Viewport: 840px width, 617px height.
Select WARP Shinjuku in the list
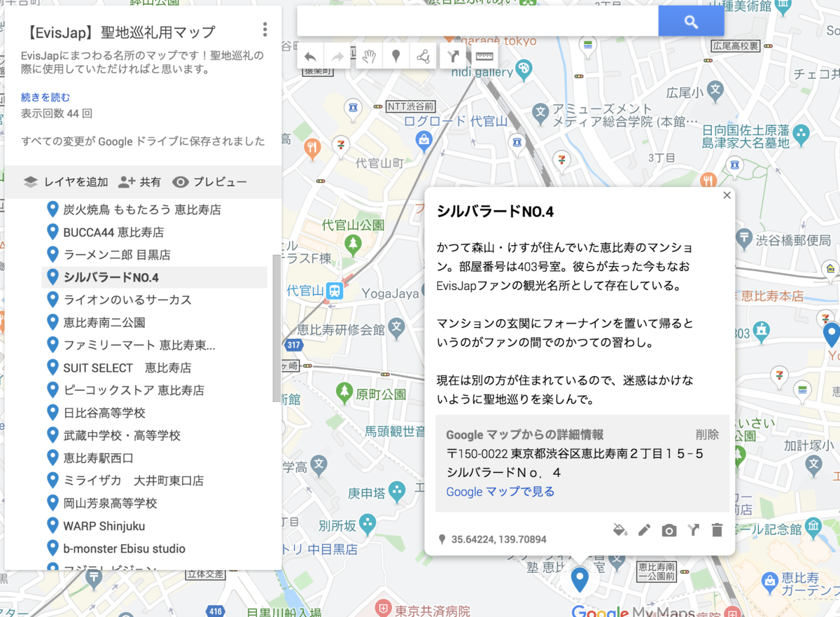tap(154, 526)
